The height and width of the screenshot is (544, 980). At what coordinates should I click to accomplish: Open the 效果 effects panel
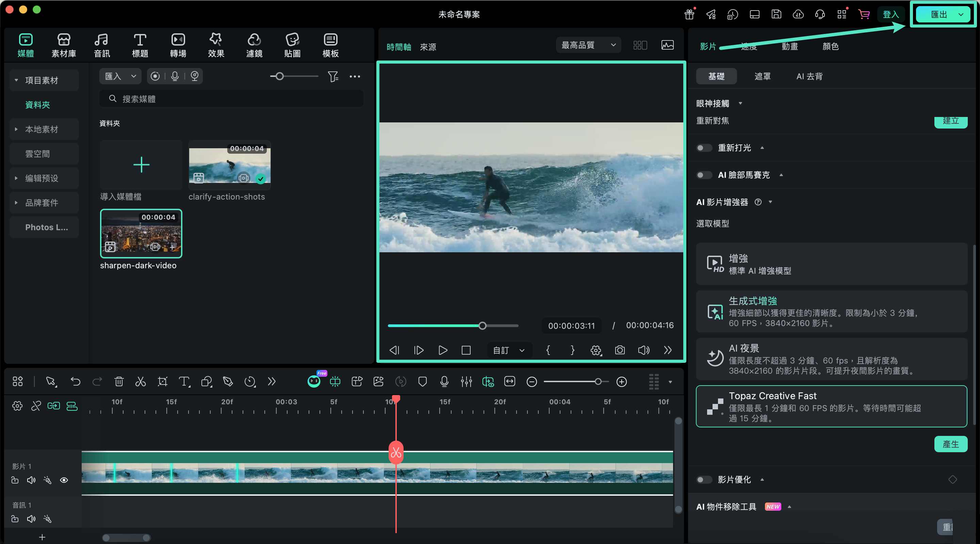tap(216, 45)
